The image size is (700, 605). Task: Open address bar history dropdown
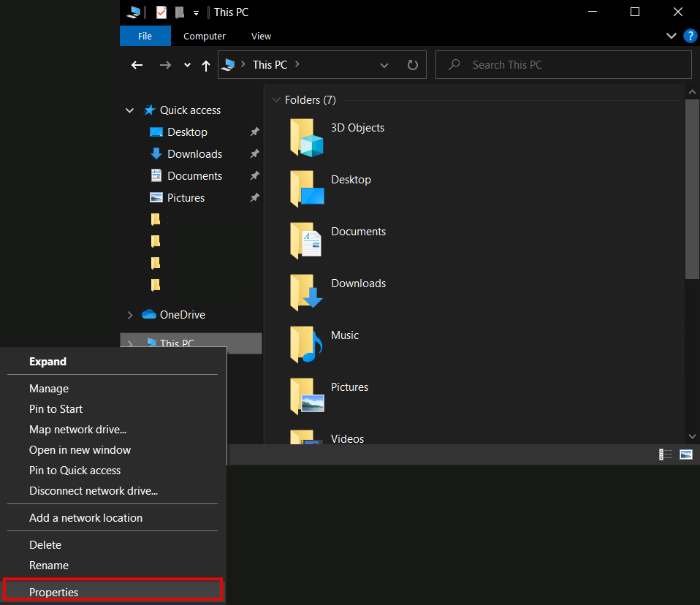click(384, 66)
